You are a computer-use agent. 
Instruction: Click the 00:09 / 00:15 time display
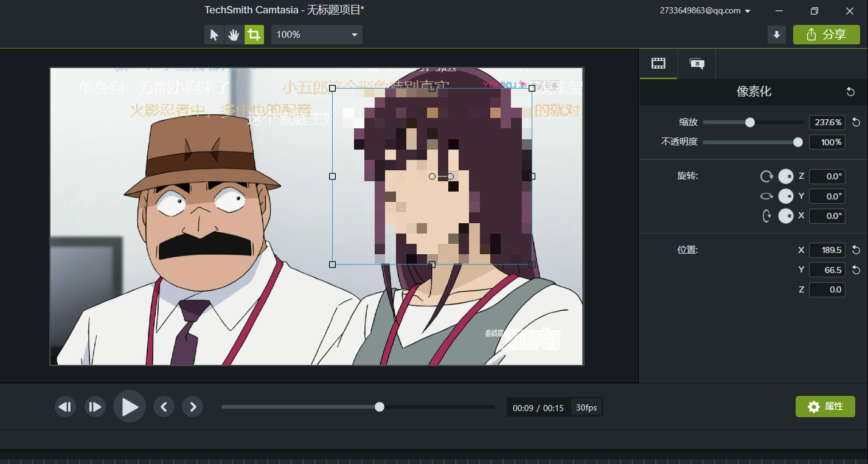pos(538,407)
